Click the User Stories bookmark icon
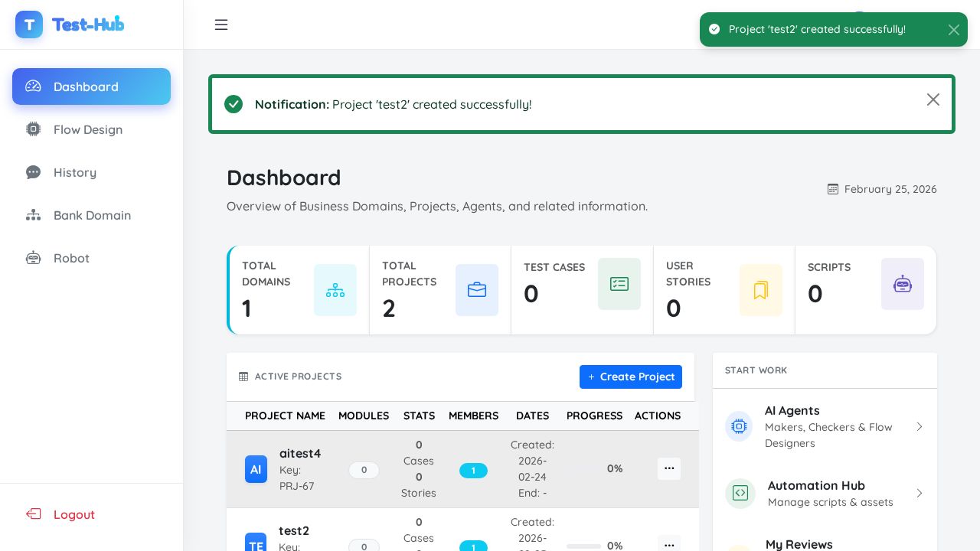The width and height of the screenshot is (980, 551). coord(760,290)
